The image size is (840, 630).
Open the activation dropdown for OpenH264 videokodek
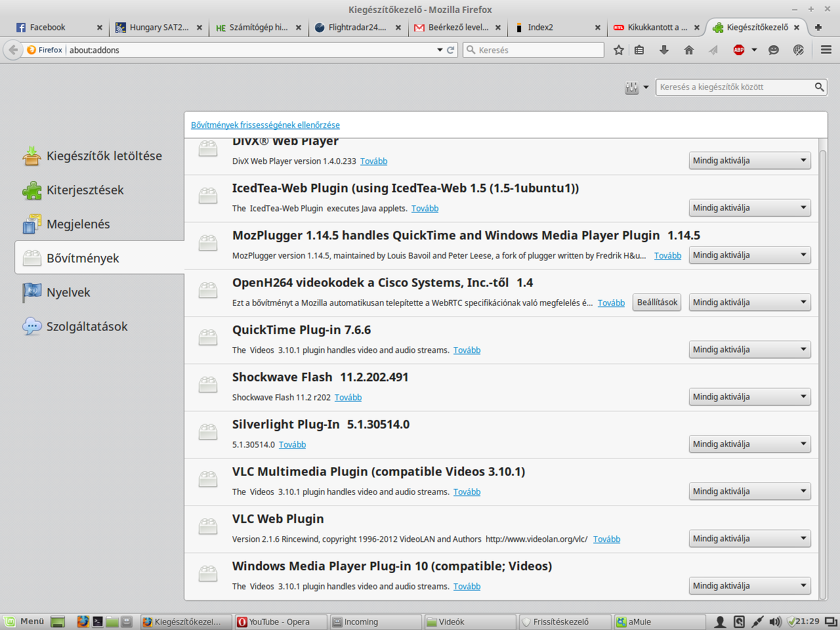(749, 303)
